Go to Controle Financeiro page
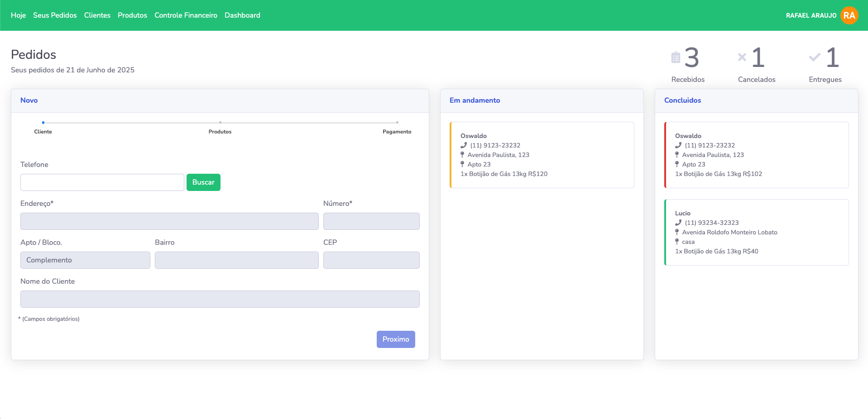Image resolution: width=868 pixels, height=419 pixels. coord(186,15)
